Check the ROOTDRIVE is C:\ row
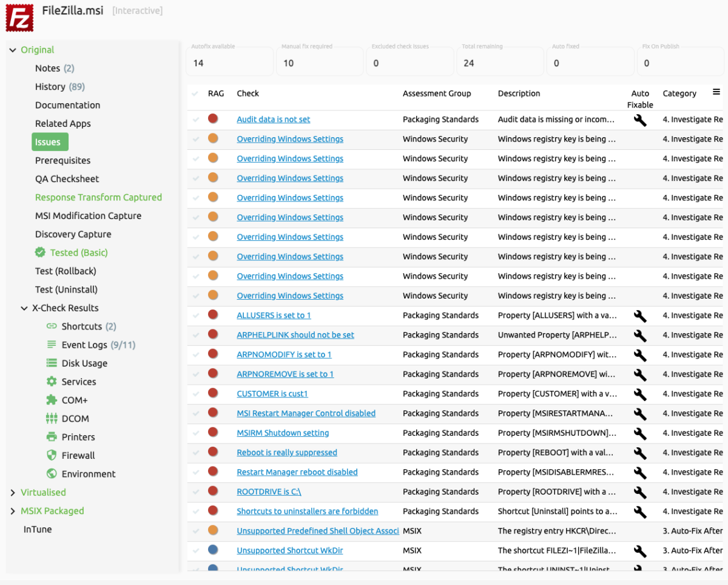Screen dimensions: 728x585 coord(195,492)
